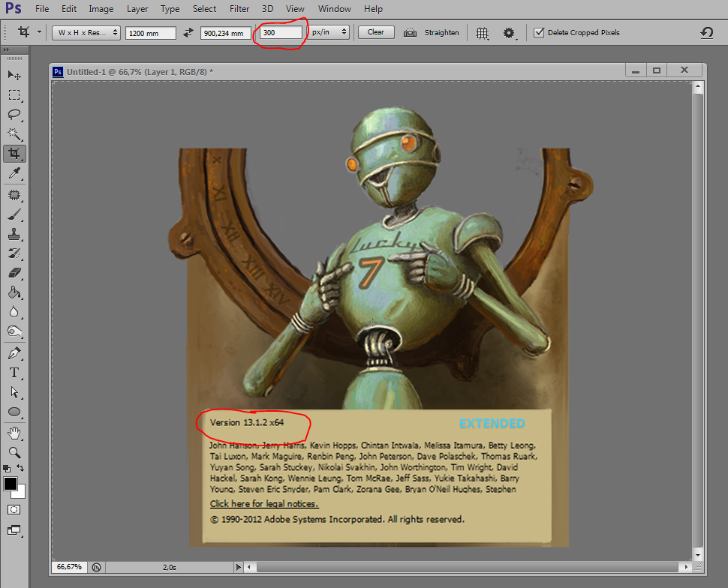The width and height of the screenshot is (728, 588).
Task: Open the Window menu
Action: [x=334, y=9]
